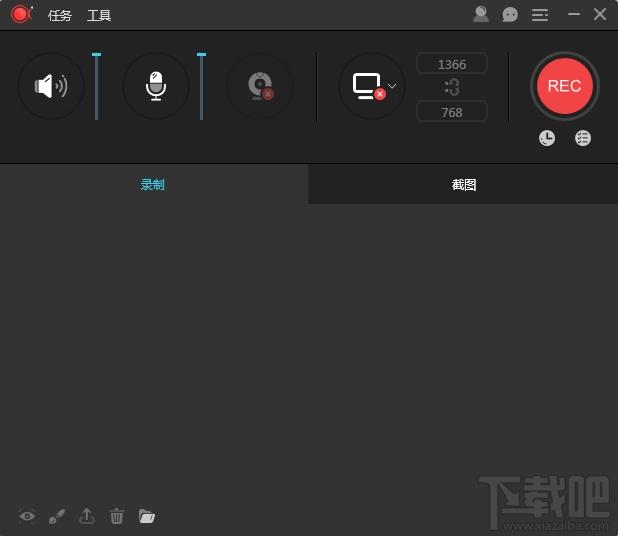The width and height of the screenshot is (618, 536).
Task: Adjust the microphone volume slider
Action: [201, 86]
